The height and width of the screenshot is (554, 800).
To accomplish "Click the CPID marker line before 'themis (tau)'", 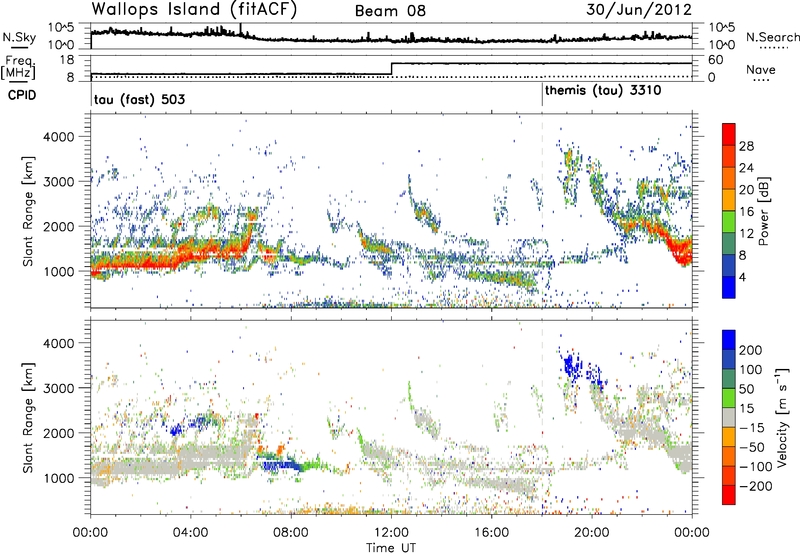I will point(542,95).
